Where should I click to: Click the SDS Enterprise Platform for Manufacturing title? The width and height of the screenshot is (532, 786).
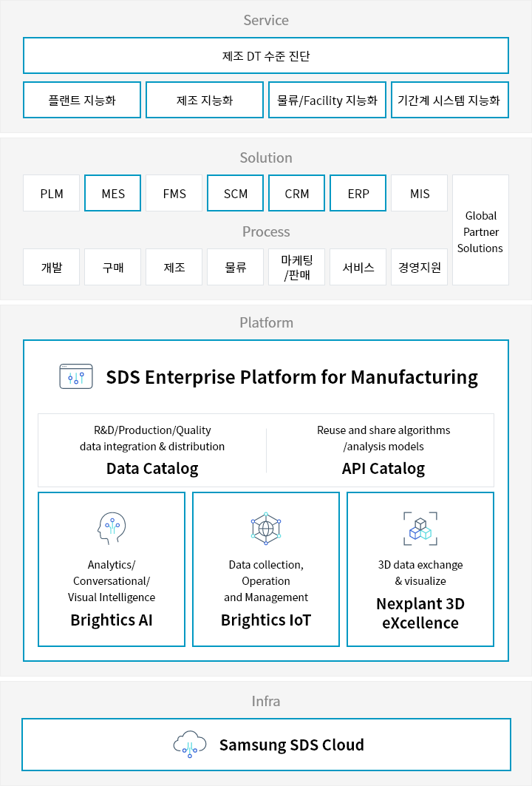click(292, 377)
